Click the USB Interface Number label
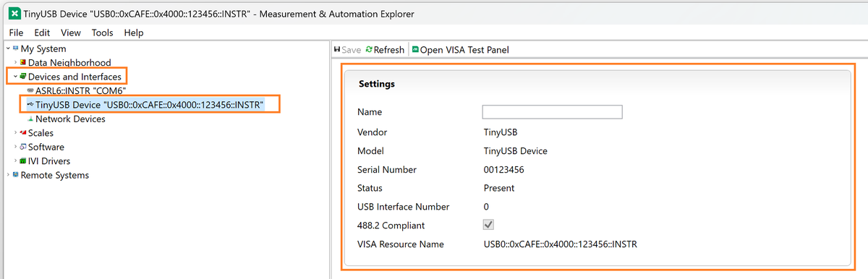868x279 pixels. pos(404,207)
